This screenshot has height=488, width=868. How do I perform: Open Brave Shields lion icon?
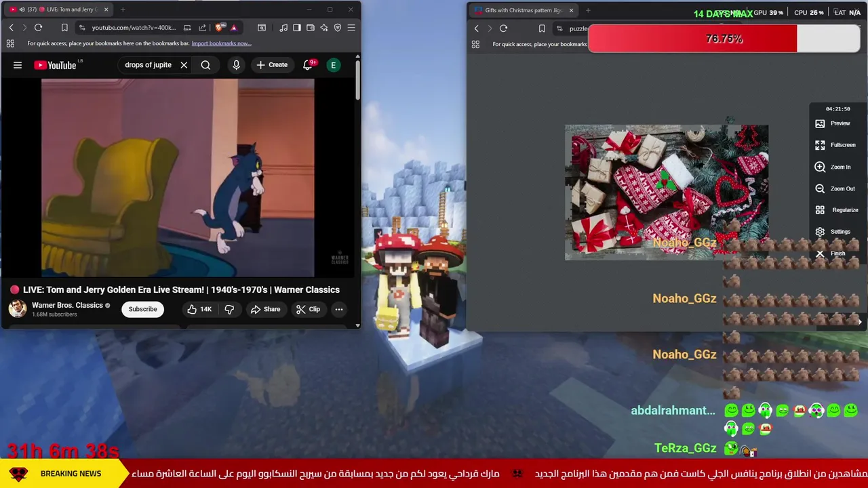tap(219, 28)
